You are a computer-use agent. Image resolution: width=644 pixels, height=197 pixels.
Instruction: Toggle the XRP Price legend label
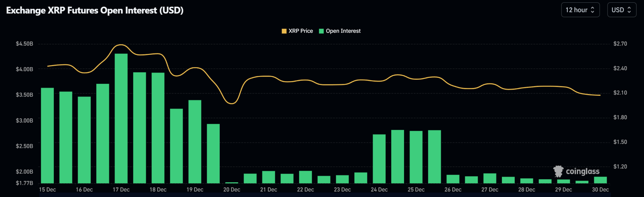(x=301, y=31)
